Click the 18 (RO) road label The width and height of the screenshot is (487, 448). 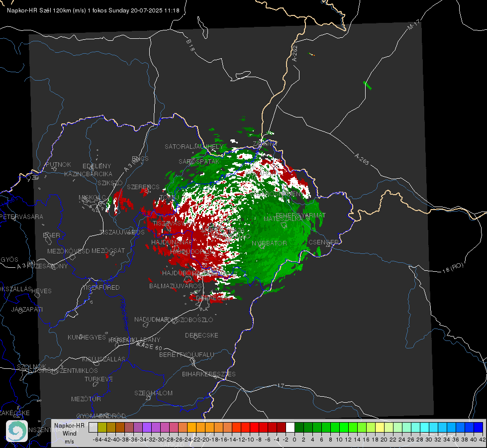pyautogui.click(x=453, y=268)
